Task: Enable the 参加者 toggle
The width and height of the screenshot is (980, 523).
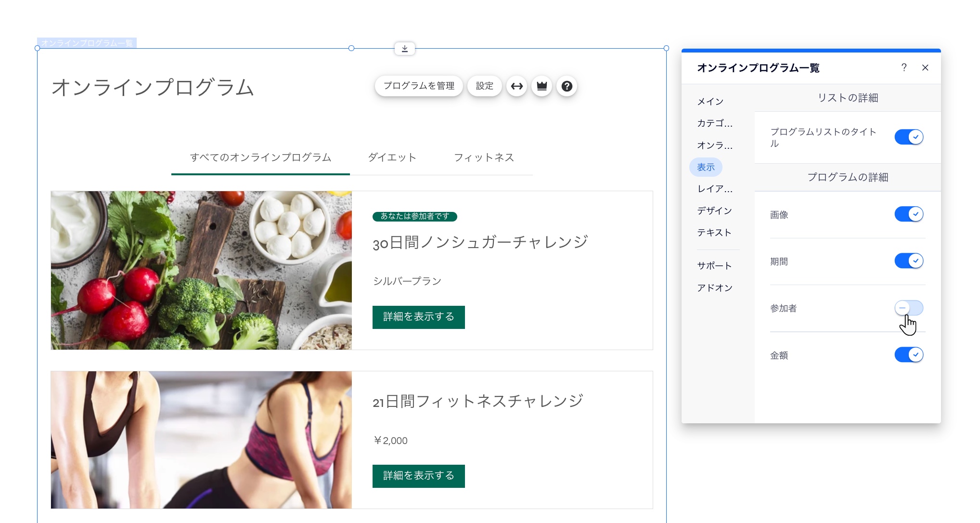Action: tap(909, 308)
